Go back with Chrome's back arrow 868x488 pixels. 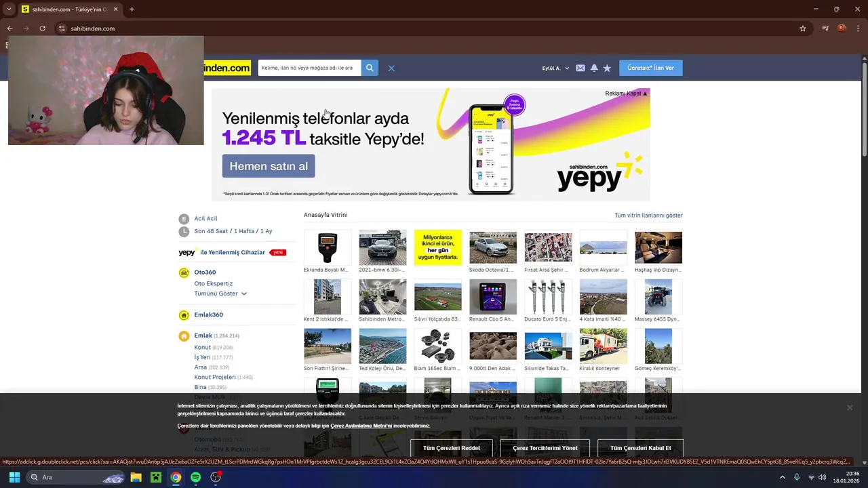click(9, 28)
